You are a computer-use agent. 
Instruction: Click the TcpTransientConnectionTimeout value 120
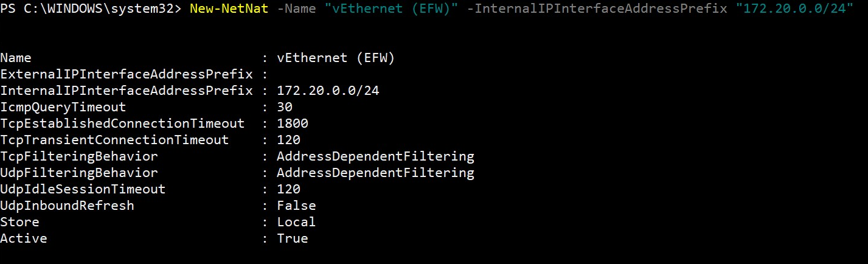pyautogui.click(x=288, y=141)
